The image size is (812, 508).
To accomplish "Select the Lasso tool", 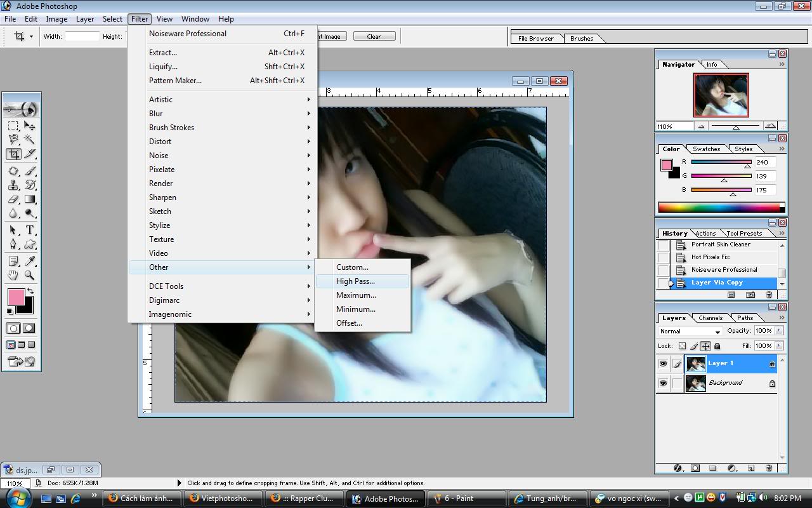I will pos(13,140).
